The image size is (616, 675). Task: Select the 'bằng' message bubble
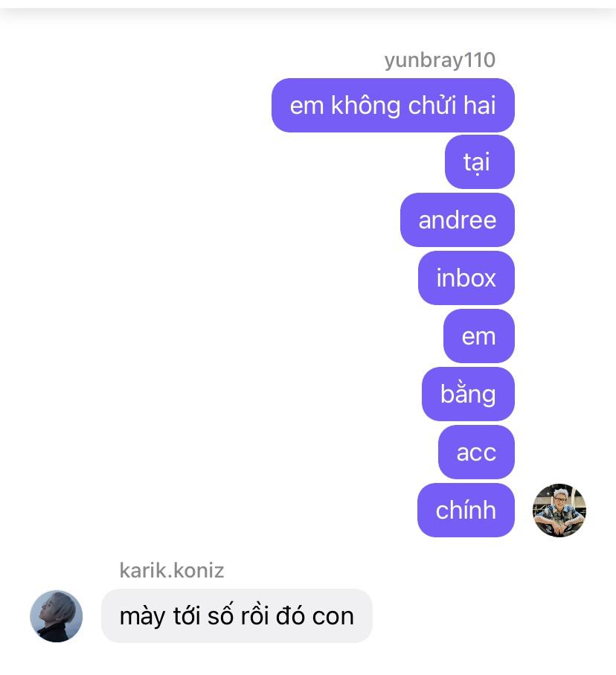click(x=469, y=394)
